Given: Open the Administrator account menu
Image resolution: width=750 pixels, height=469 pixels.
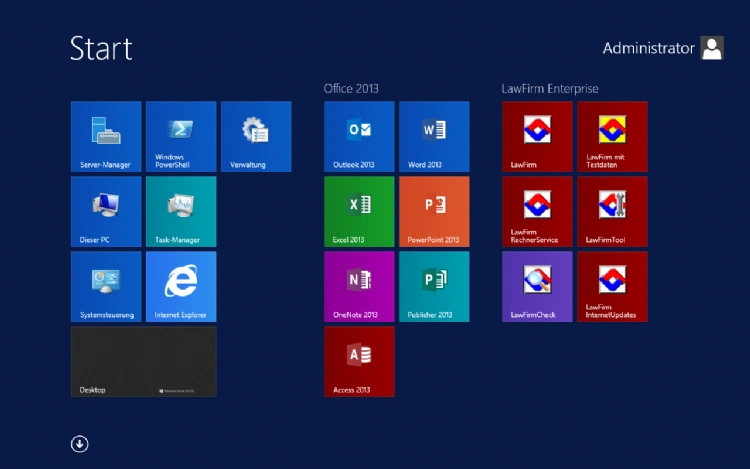Looking at the screenshot, I should click(x=663, y=48).
